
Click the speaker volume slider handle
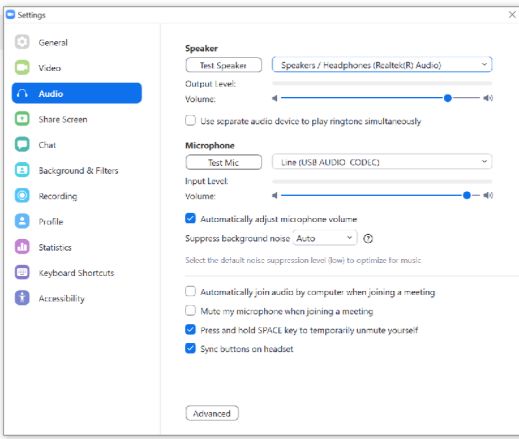448,98
